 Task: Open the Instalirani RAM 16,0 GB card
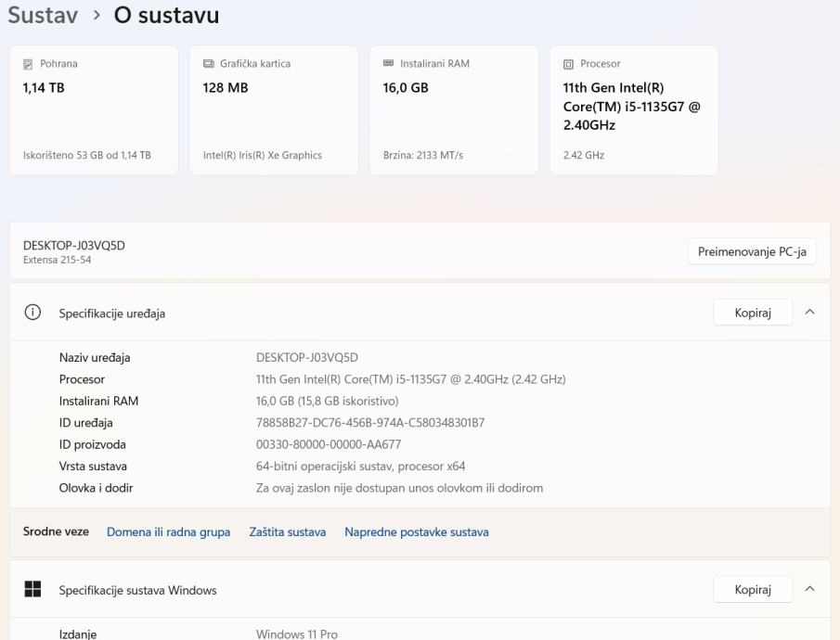click(453, 110)
